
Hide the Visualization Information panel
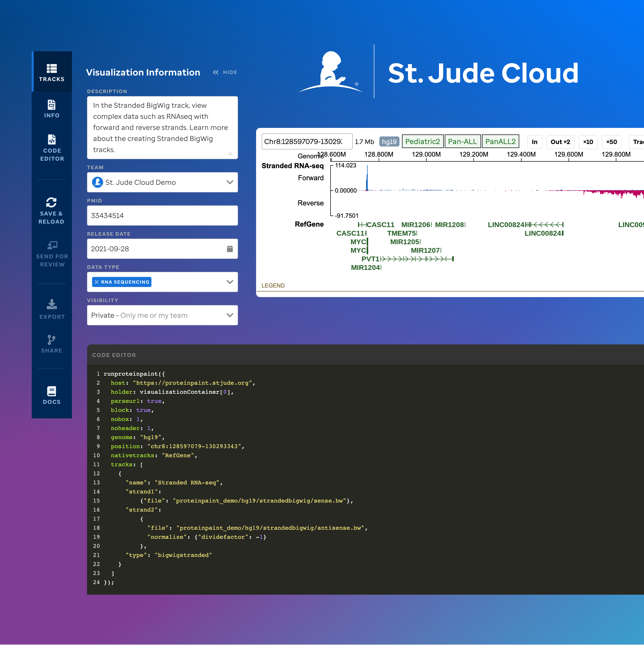(225, 73)
